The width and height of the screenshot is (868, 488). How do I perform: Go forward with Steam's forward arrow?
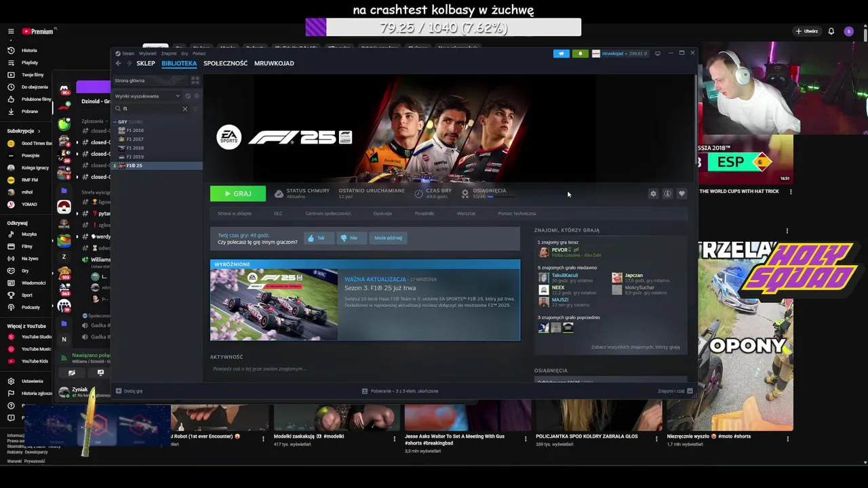click(128, 63)
